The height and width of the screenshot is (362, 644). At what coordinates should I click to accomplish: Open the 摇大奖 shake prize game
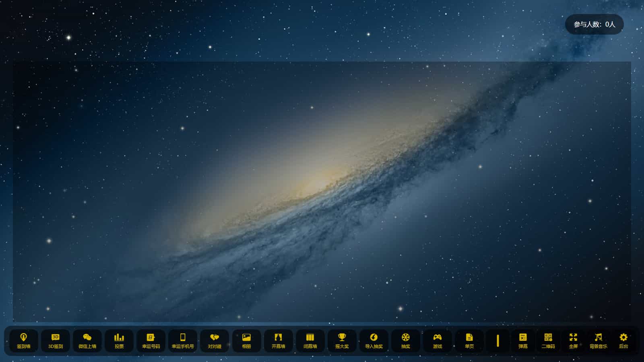point(342,341)
